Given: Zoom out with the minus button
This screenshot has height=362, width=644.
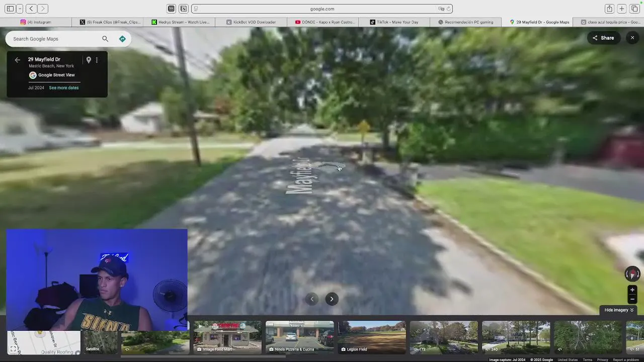Looking at the screenshot, I should click(x=632, y=299).
